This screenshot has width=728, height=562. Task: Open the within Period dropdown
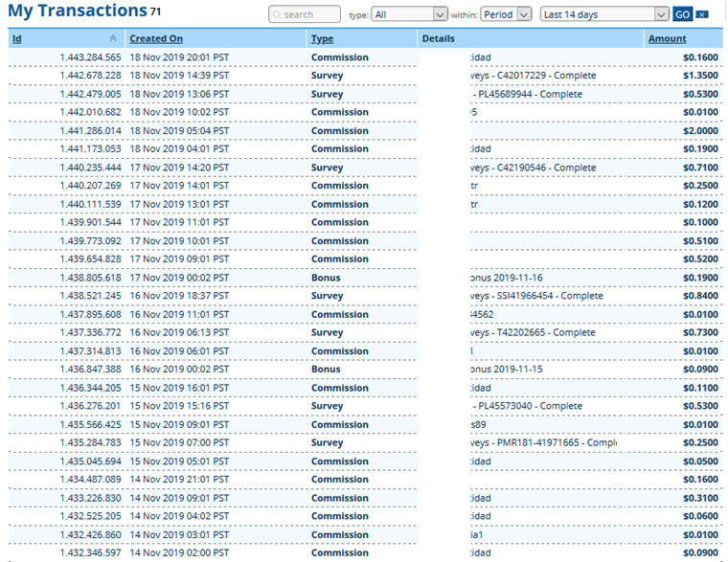click(x=510, y=15)
